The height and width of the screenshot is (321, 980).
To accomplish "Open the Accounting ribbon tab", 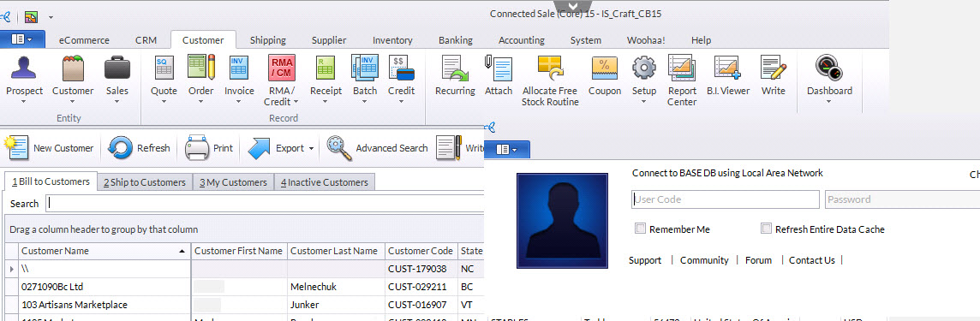I will coord(521,40).
